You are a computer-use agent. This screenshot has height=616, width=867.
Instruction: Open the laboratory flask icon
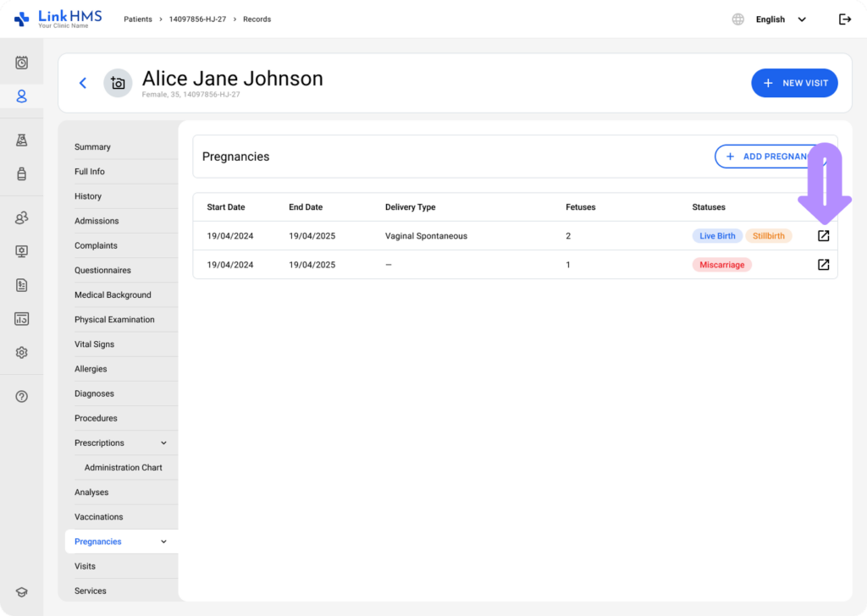(22, 140)
